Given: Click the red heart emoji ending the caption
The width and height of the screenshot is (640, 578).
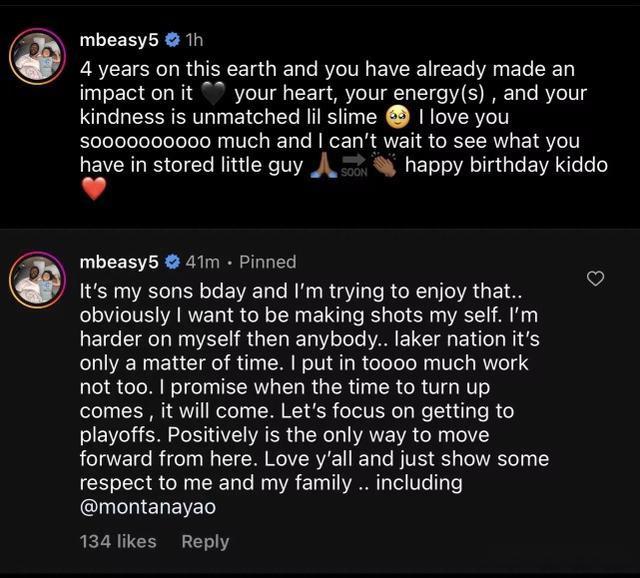Looking at the screenshot, I should point(93,189).
